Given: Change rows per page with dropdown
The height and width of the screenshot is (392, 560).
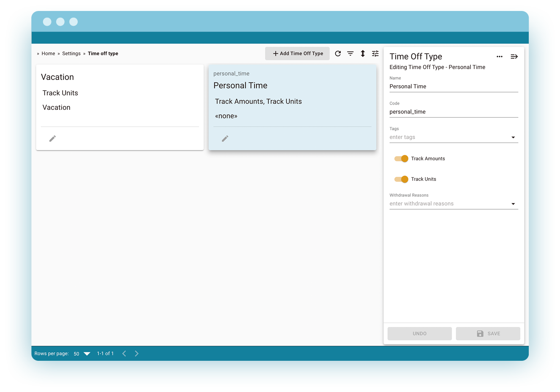Looking at the screenshot, I should [87, 354].
